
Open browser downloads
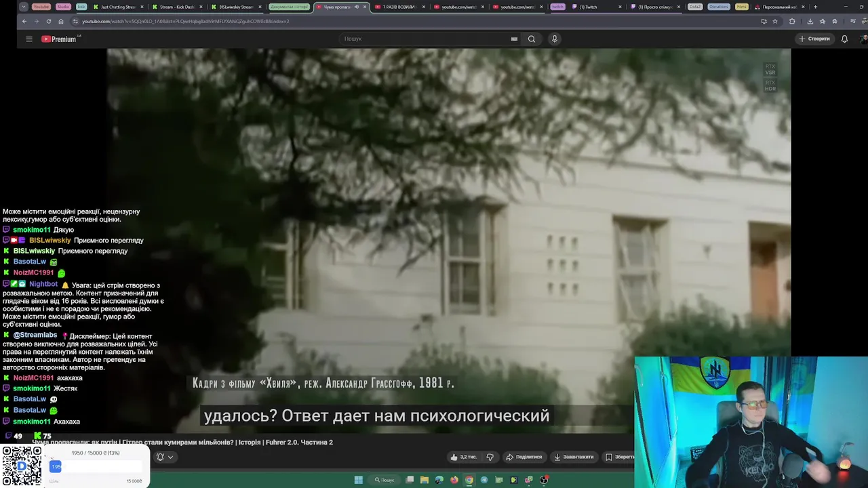tap(810, 21)
